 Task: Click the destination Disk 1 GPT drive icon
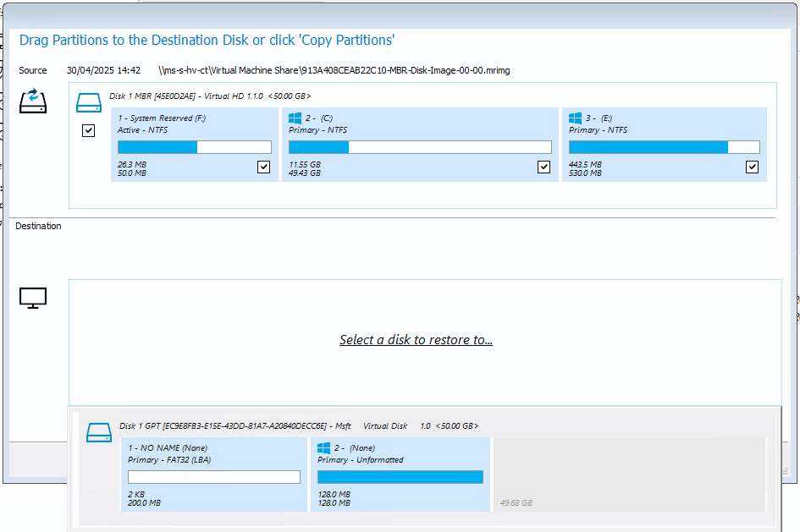(x=99, y=431)
